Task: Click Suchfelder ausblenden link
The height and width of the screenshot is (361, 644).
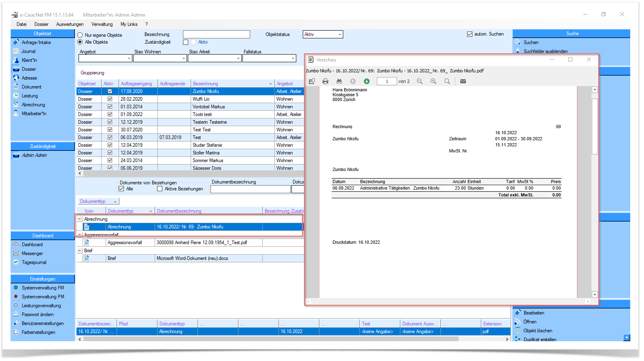Action: pyautogui.click(x=545, y=51)
